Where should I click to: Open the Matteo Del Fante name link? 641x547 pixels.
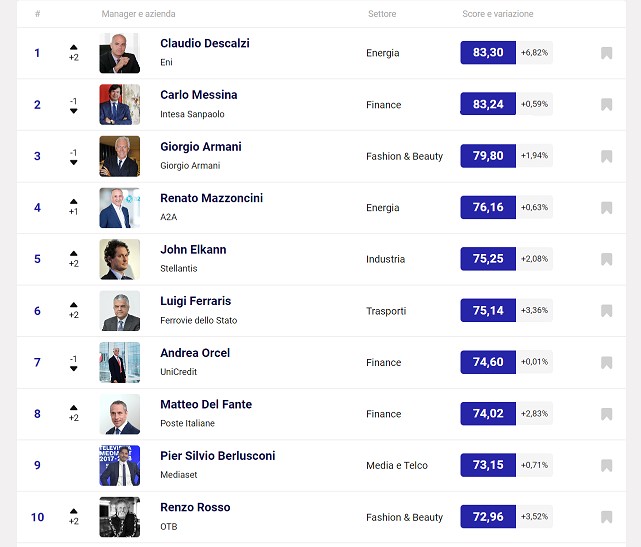point(206,404)
